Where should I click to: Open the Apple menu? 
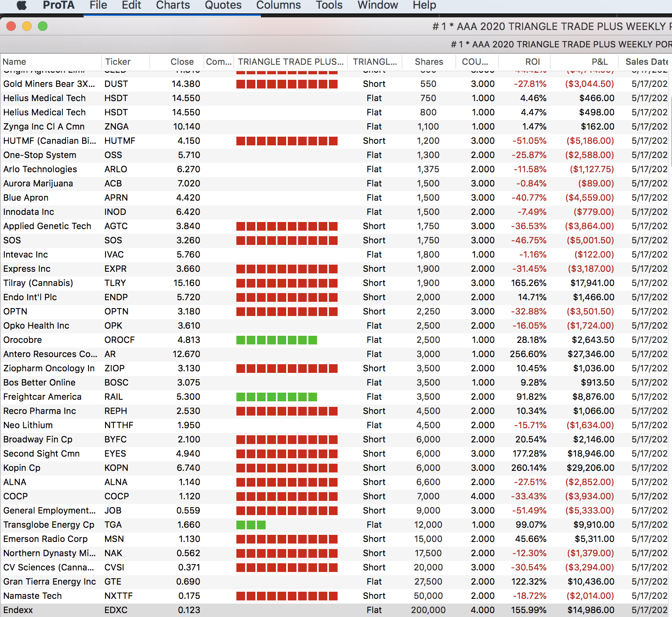click(x=22, y=5)
